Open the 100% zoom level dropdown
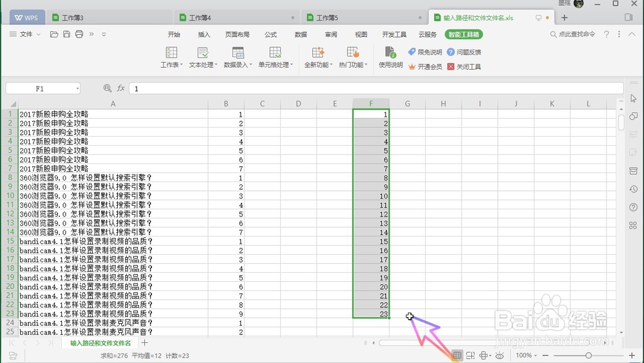644x363 pixels. (x=527, y=355)
